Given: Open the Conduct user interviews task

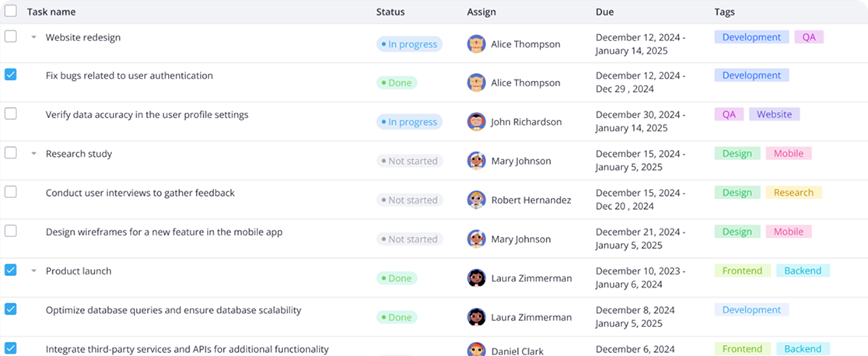Looking at the screenshot, I should point(140,193).
